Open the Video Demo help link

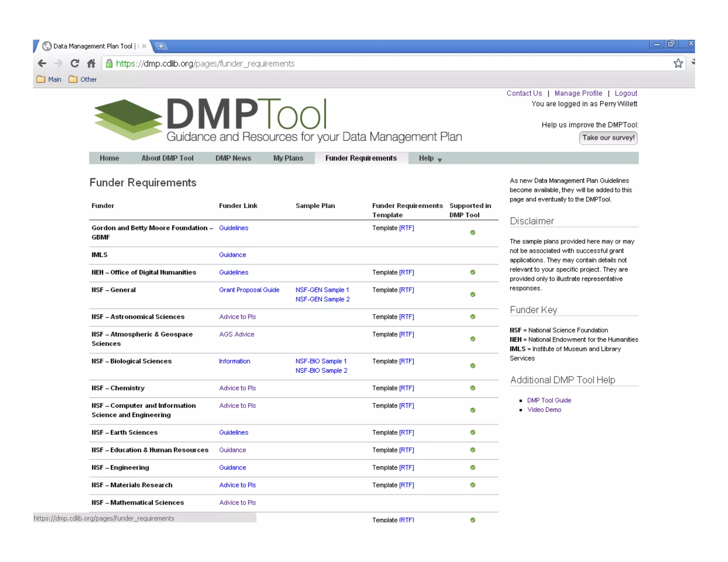pyautogui.click(x=544, y=410)
